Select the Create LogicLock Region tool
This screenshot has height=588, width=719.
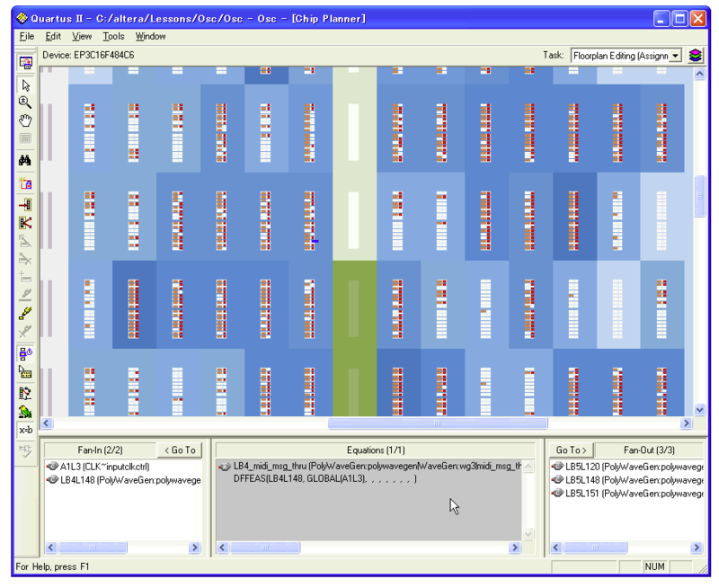[25, 183]
